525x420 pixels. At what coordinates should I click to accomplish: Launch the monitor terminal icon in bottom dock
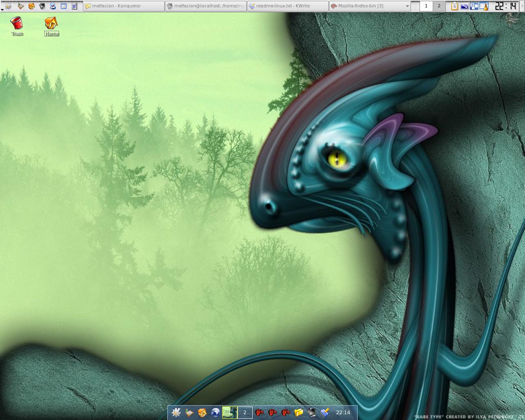[312, 412]
